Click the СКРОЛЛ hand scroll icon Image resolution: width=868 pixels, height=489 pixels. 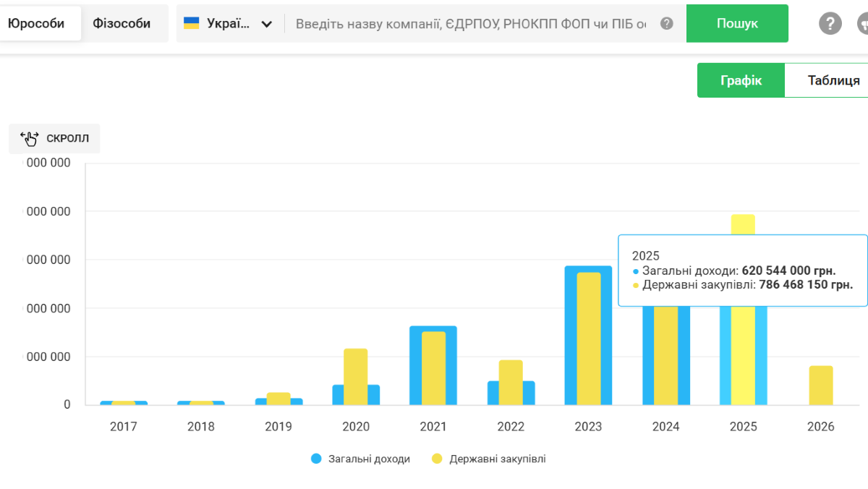tap(29, 138)
